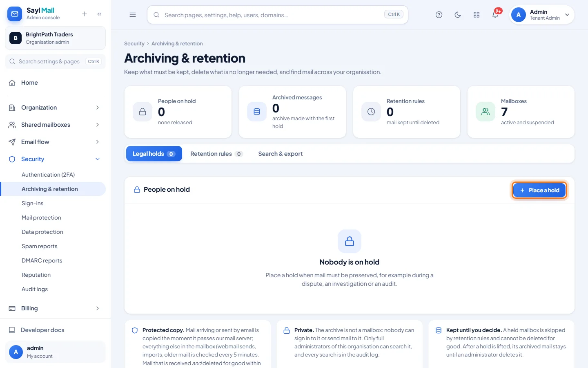Click the Billing card icon
This screenshot has width=588, height=368.
[12, 308]
